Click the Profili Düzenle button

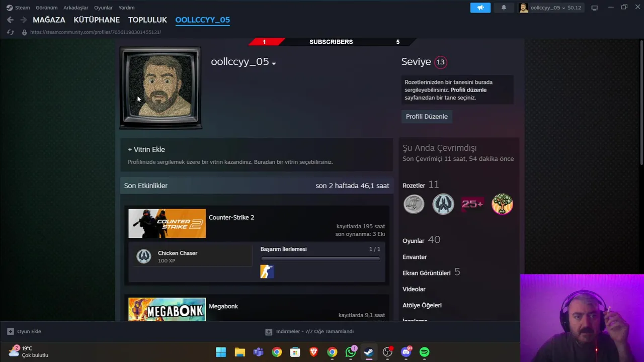coord(427,116)
